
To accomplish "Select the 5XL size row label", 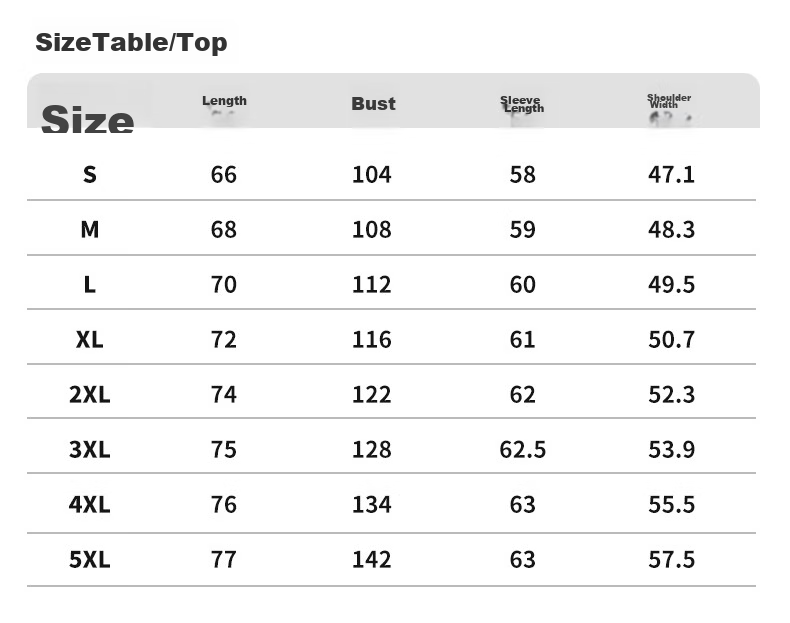I will click(x=90, y=560).
